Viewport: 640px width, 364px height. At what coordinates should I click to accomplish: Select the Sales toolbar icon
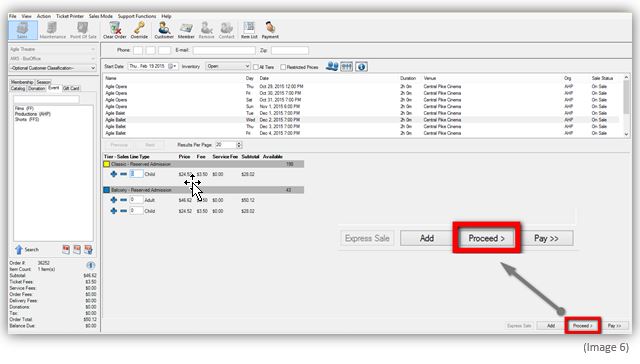(x=22, y=30)
